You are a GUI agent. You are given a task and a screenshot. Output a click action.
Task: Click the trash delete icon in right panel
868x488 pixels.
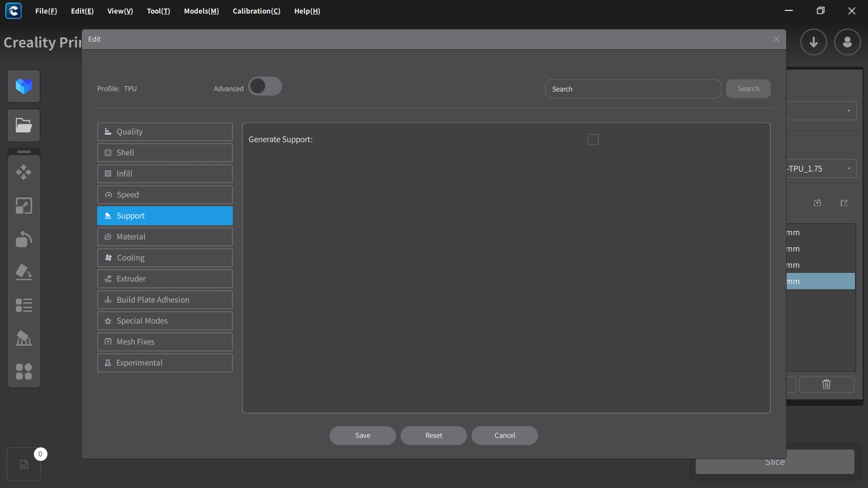(x=826, y=385)
